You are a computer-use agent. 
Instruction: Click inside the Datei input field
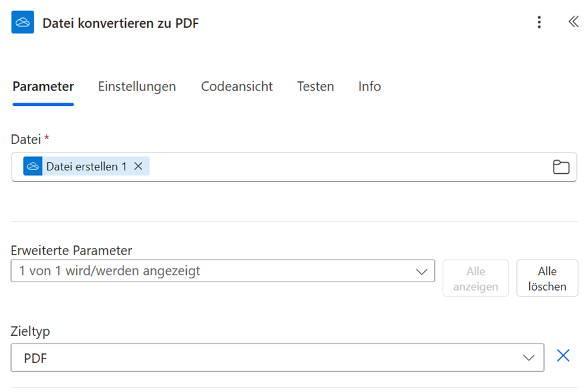pyautogui.click(x=349, y=167)
